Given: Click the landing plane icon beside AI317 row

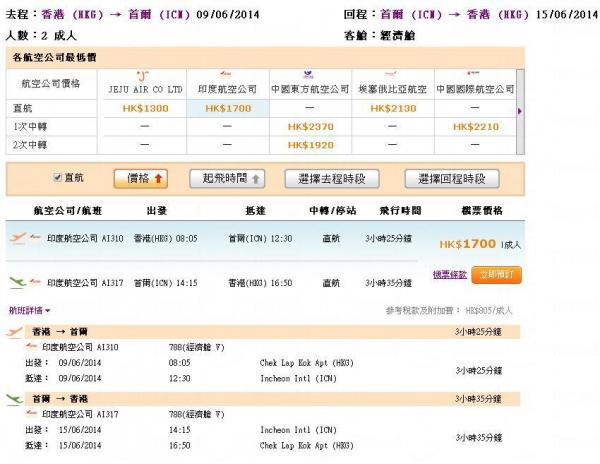Looking at the screenshot, I should [18, 283].
